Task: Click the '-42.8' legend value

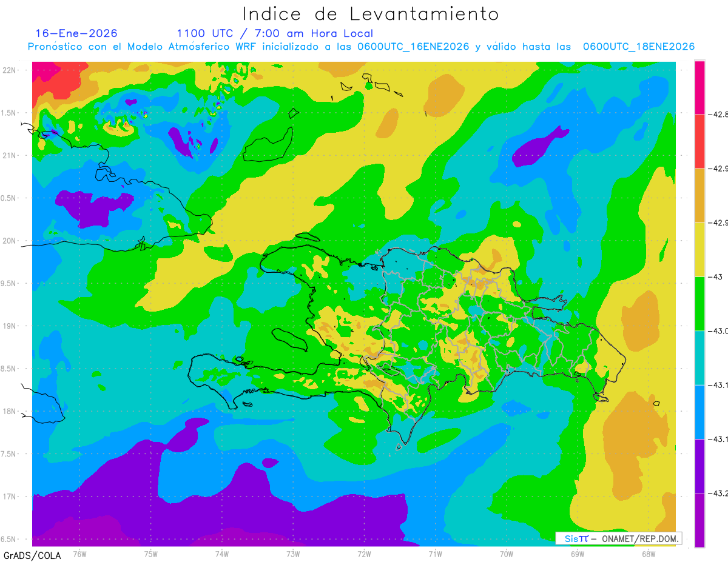Action: (x=718, y=114)
